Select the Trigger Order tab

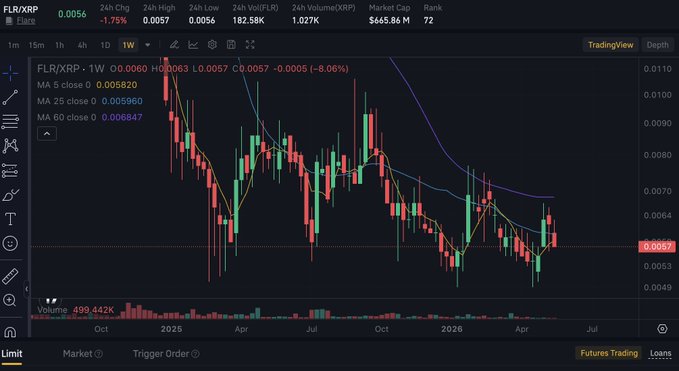point(161,354)
